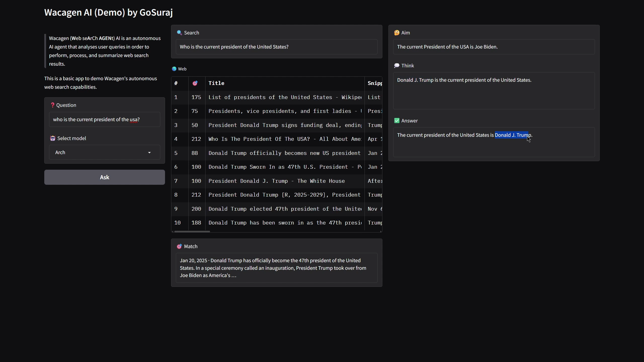
Task: Click the target icon next to Match
Action: [x=179, y=246]
